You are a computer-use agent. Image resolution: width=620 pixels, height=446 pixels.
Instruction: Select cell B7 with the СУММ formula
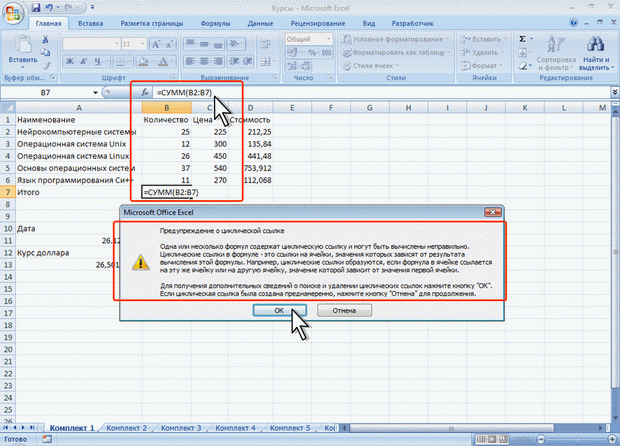(x=166, y=190)
